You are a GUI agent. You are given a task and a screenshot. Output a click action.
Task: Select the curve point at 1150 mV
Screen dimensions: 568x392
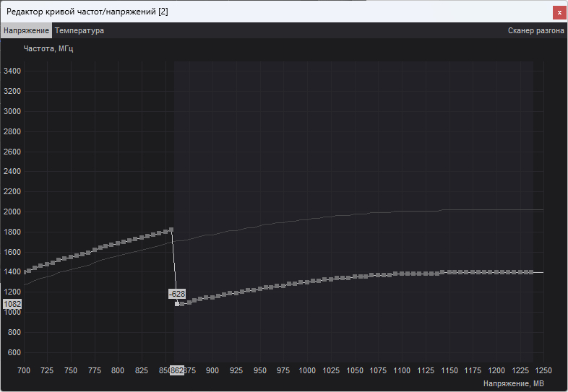[449, 272]
